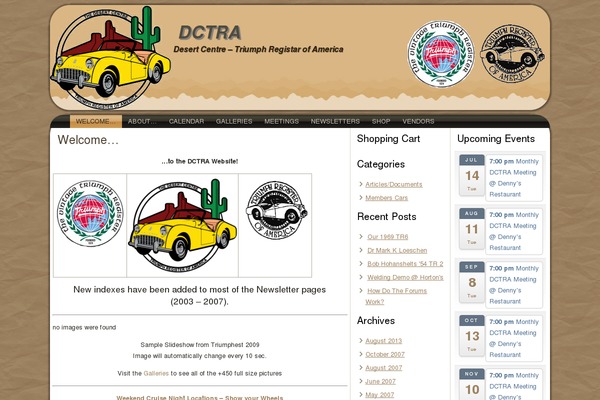Open the Members Cars category link

coord(386,198)
